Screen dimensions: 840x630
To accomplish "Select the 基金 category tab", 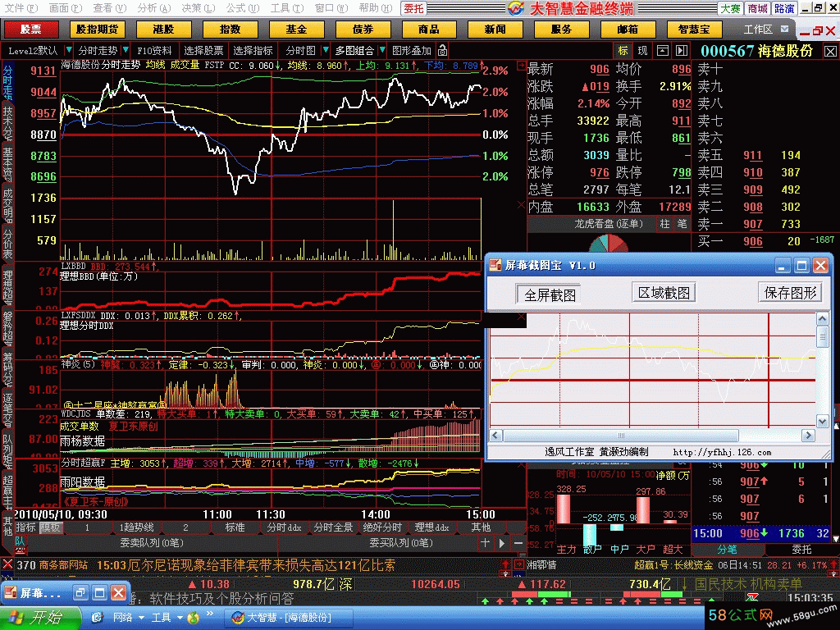I will pos(295,29).
